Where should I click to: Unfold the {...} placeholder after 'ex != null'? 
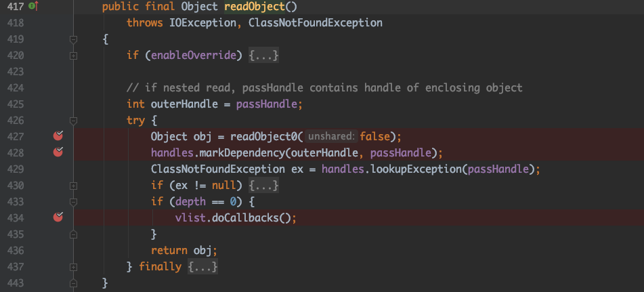(264, 185)
